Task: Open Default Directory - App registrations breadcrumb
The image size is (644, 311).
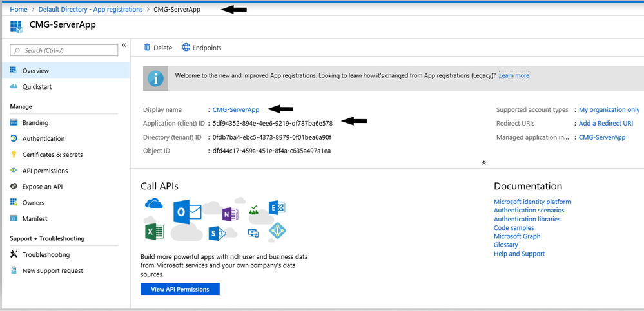Action: [90, 9]
